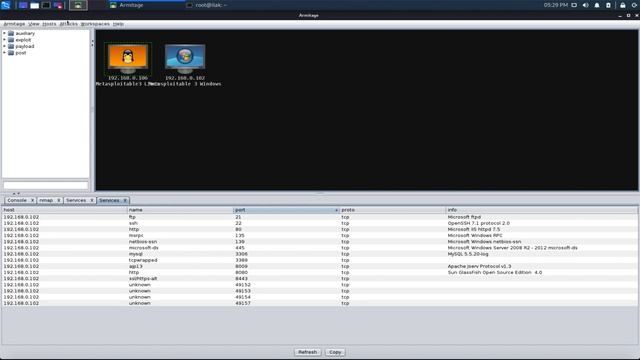Image resolution: width=640 pixels, height=360 pixels.
Task: Click the clock showing 05:29 PM
Action: (x=556, y=5)
